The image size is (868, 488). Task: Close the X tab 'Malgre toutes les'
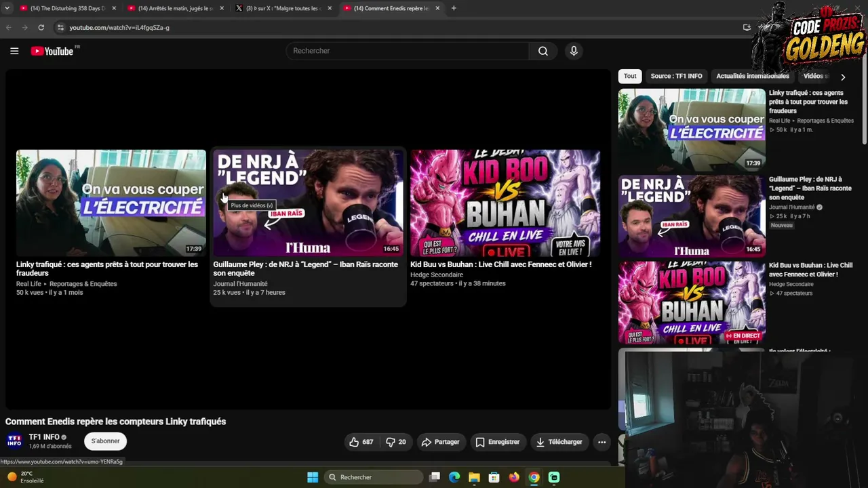(x=330, y=8)
